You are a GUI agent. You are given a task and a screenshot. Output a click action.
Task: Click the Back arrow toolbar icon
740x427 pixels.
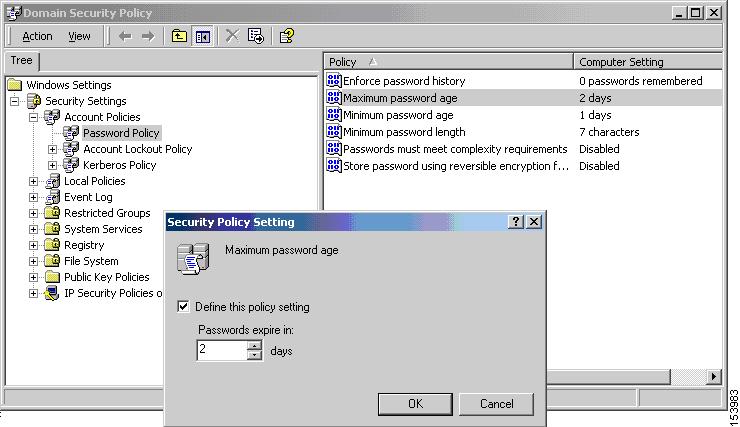tap(125, 36)
